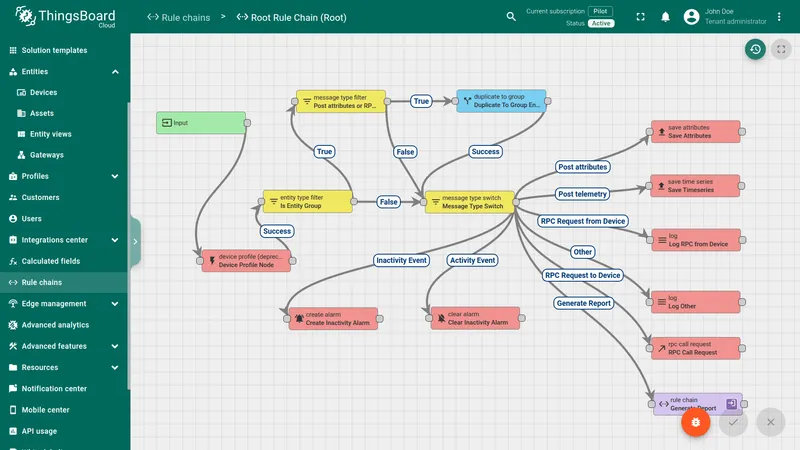The image size is (800, 450).
Task: Select the RPC Request from Device link label
Action: (x=583, y=221)
